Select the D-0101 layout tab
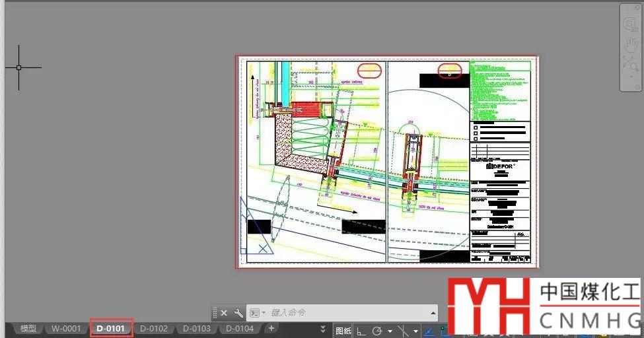644x338 pixels. pyautogui.click(x=110, y=329)
